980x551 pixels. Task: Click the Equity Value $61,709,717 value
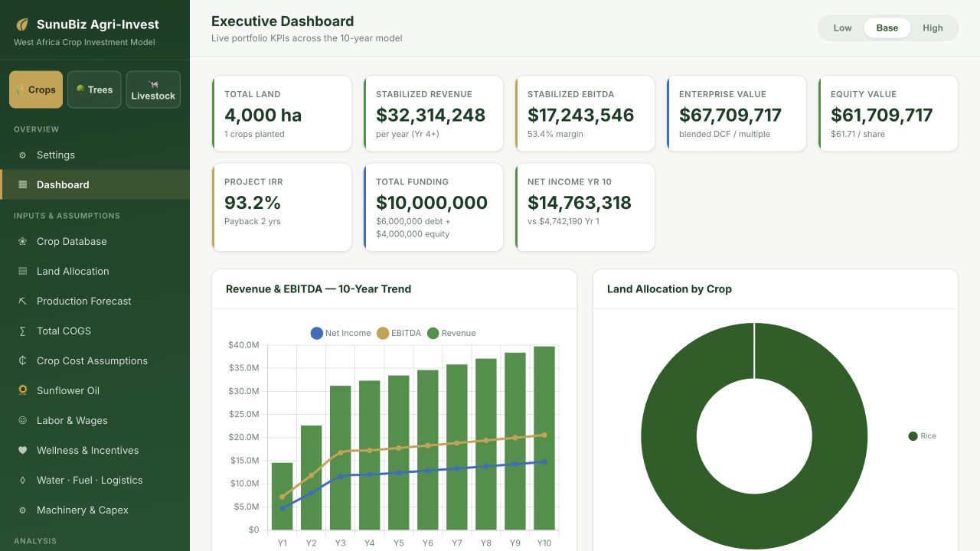tap(882, 116)
